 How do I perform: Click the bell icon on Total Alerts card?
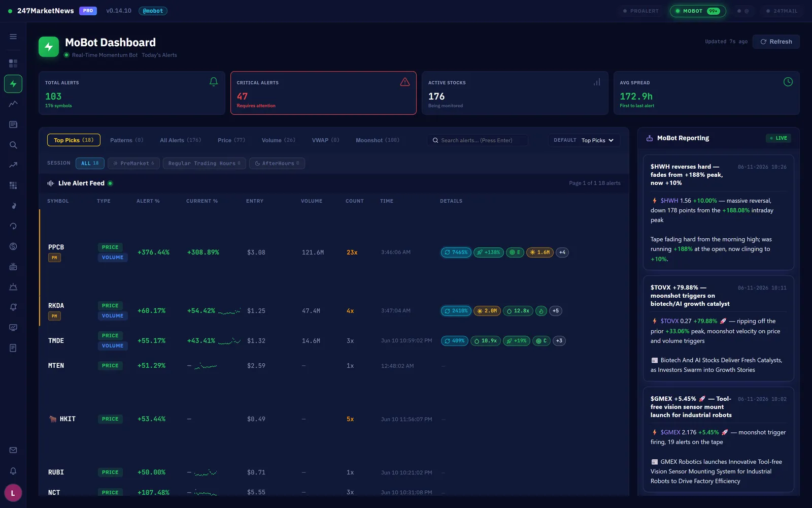[214, 82]
